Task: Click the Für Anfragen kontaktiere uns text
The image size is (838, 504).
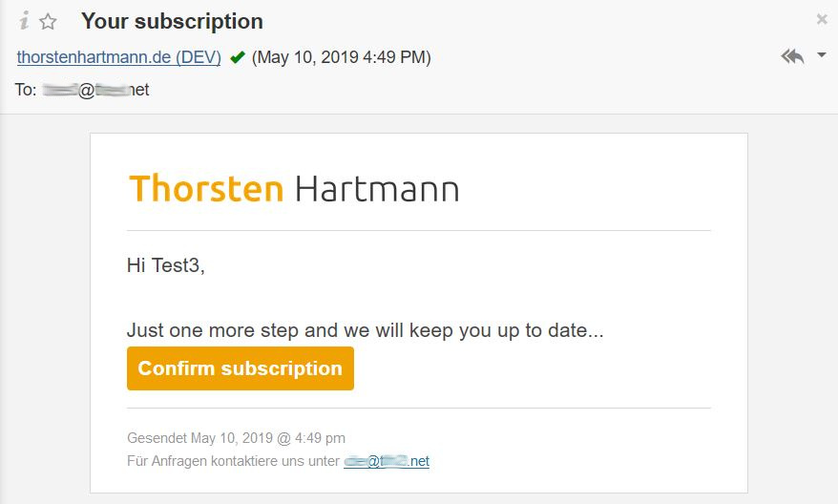Action: (x=233, y=461)
